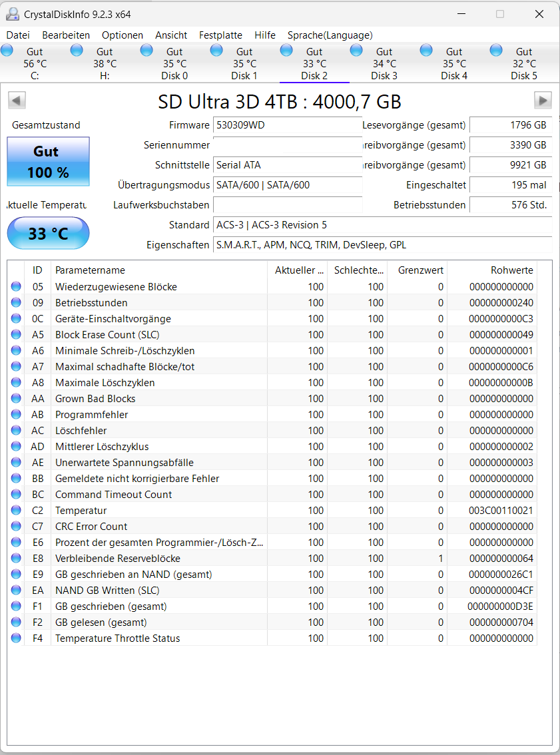Click the 33 °C temperature button
560x755 pixels.
(48, 234)
